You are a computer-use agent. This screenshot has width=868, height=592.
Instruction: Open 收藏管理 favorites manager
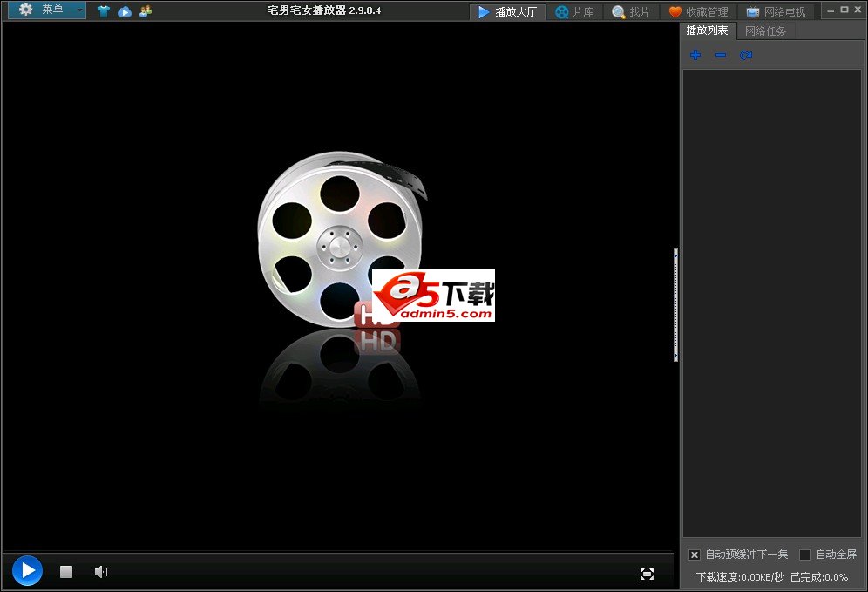pos(698,12)
